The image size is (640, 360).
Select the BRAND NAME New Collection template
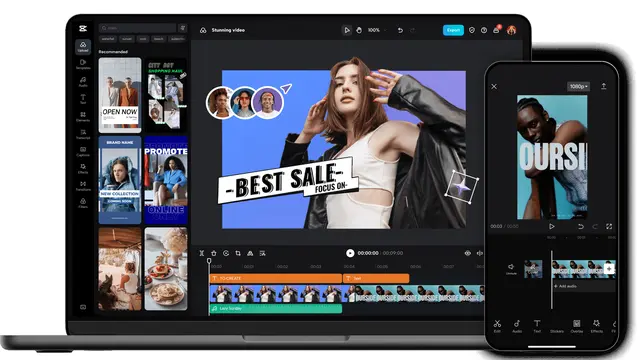pyautogui.click(x=120, y=180)
